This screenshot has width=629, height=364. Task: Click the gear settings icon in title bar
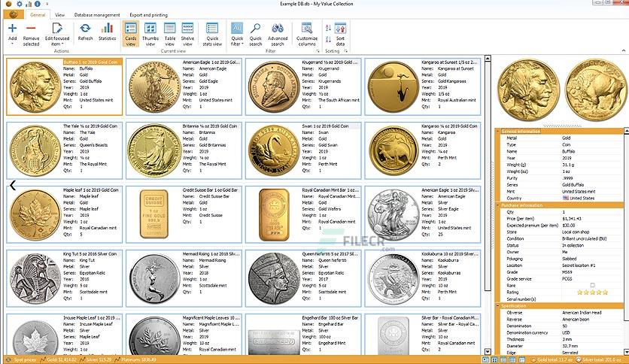(20, 4)
